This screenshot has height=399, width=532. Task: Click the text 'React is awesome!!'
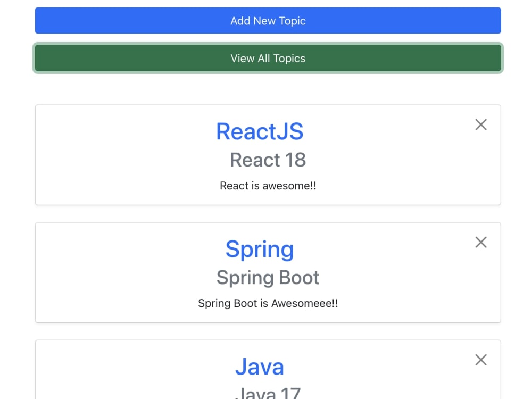(268, 186)
